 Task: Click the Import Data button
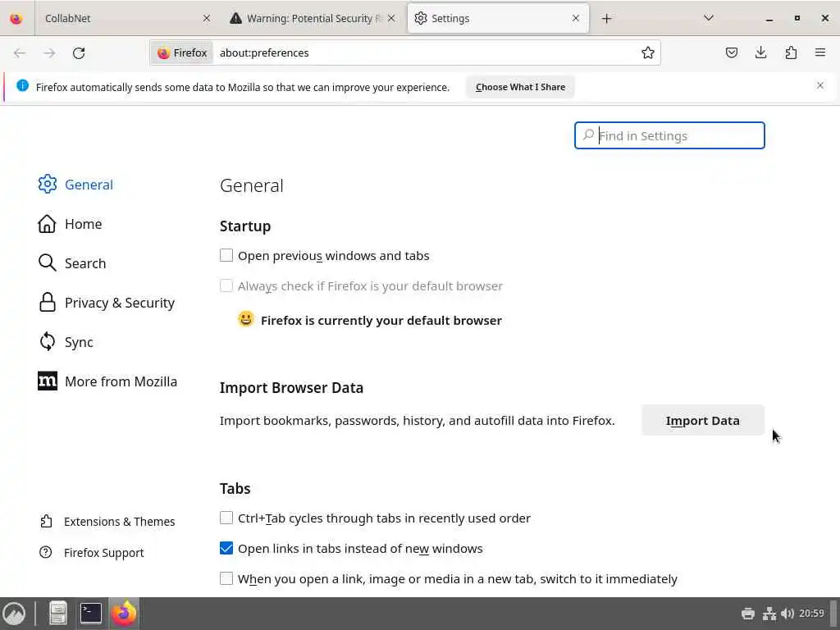tap(702, 421)
